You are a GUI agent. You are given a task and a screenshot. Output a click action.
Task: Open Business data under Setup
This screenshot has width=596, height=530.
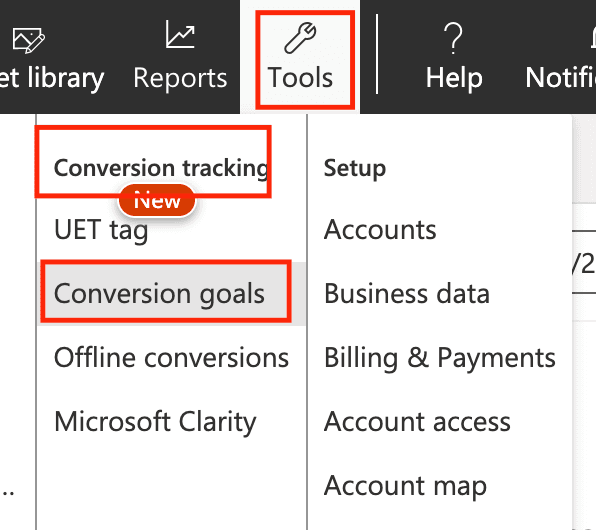407,294
